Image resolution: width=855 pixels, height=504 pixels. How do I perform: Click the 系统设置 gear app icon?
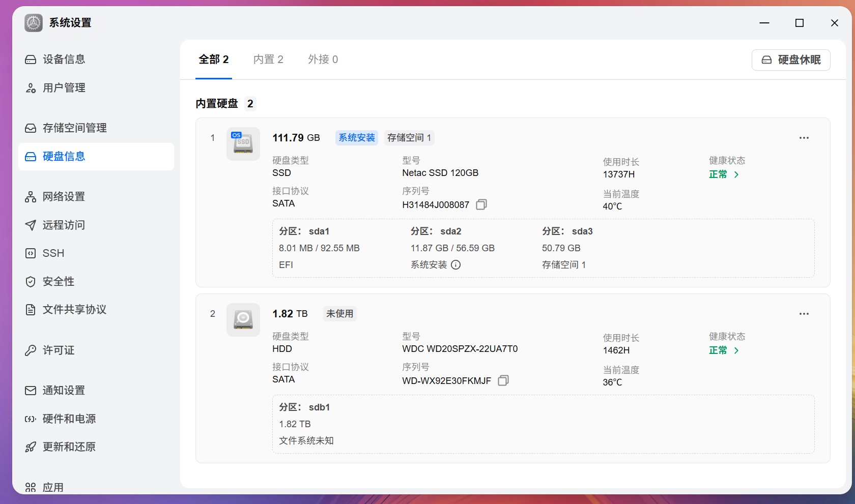pyautogui.click(x=34, y=23)
